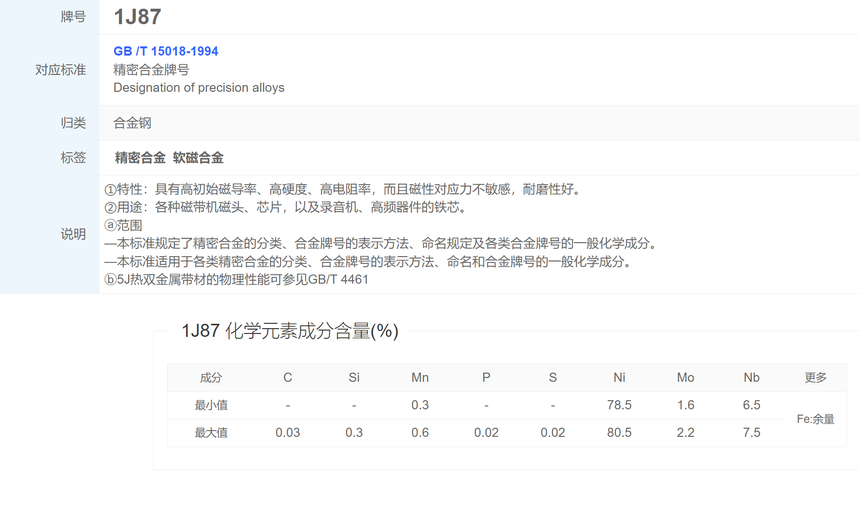Click the Ni minimum value 78.5
This screenshot has height=506, width=860.
pyautogui.click(x=619, y=405)
